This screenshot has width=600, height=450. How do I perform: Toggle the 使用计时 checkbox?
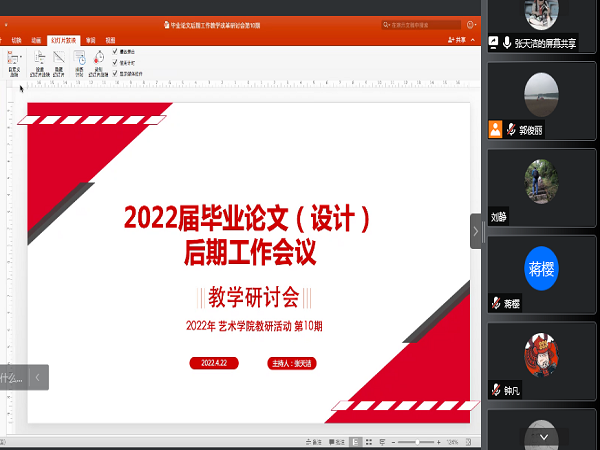(115, 62)
